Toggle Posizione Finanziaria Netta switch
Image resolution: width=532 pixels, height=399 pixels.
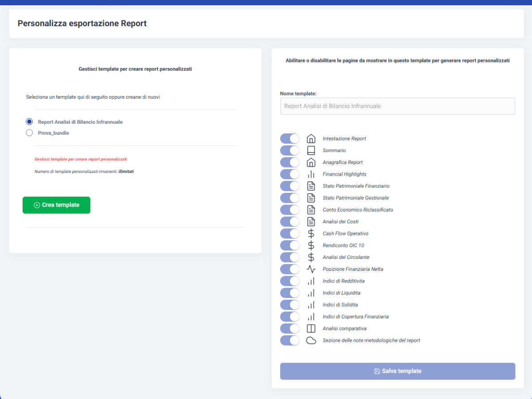[290, 269]
